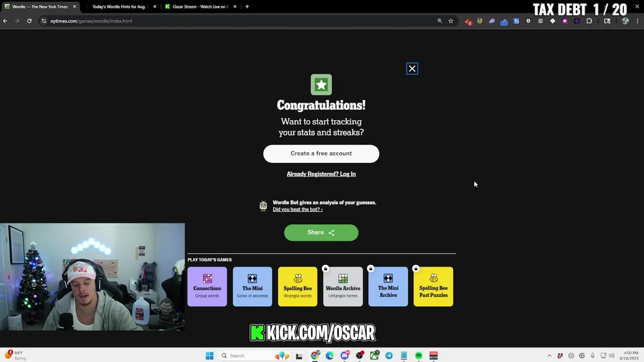
Task: Open the Spelling Bee game card
Action: (x=298, y=287)
